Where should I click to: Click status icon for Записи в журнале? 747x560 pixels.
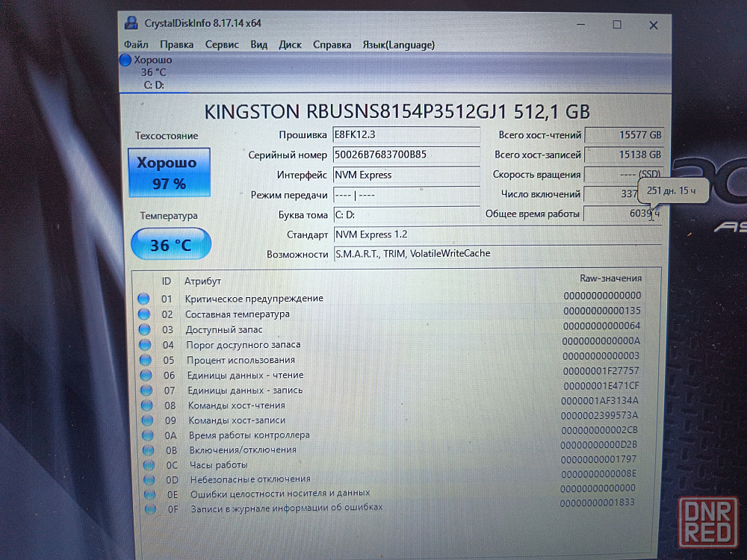tap(150, 509)
